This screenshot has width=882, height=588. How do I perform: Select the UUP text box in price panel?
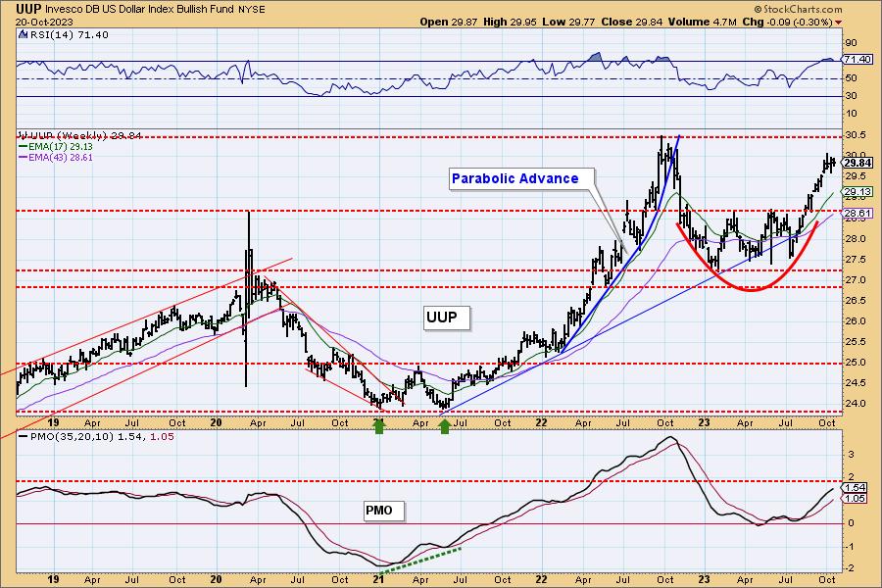pos(447,317)
